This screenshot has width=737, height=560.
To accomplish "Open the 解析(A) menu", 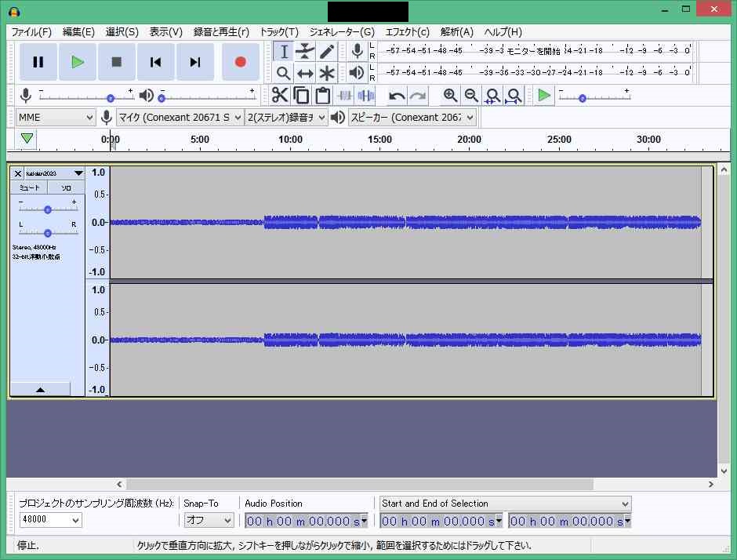I will (457, 32).
